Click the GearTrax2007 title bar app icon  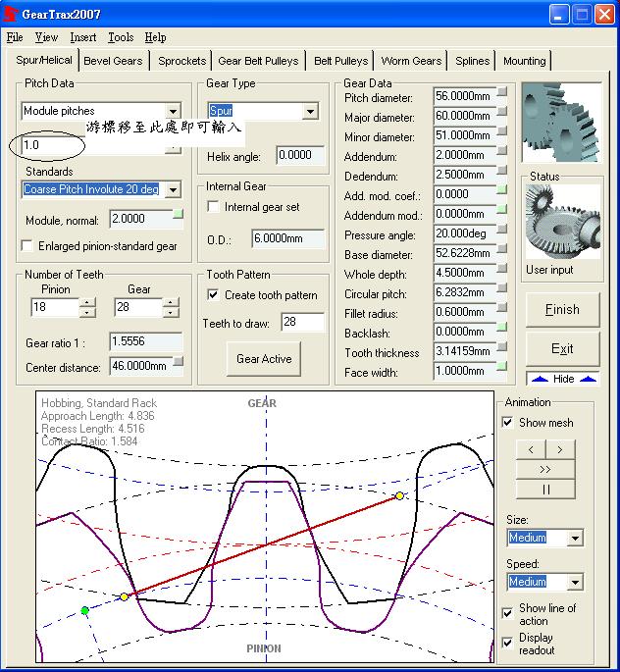10,14
